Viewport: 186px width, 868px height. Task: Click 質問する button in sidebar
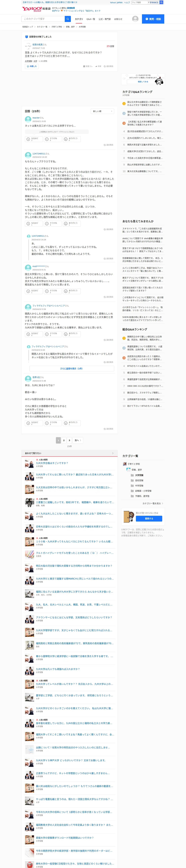(149, 519)
